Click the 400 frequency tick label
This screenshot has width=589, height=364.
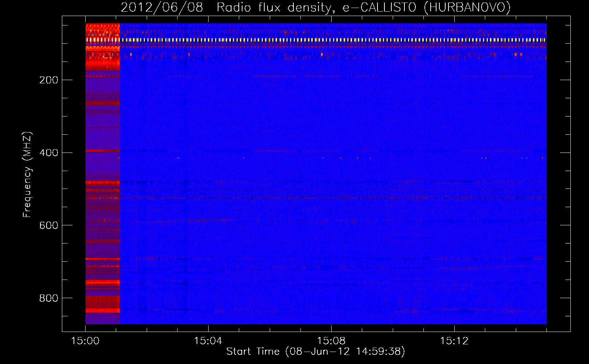coord(49,153)
